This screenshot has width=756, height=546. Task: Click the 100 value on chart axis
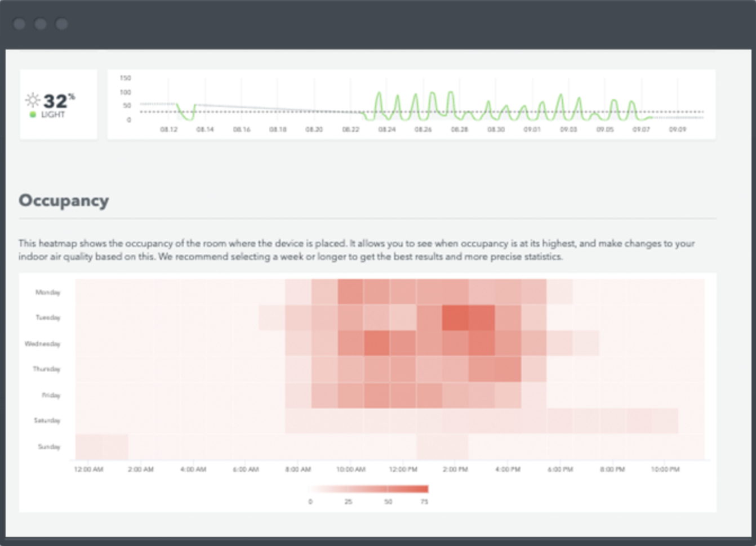click(x=125, y=92)
